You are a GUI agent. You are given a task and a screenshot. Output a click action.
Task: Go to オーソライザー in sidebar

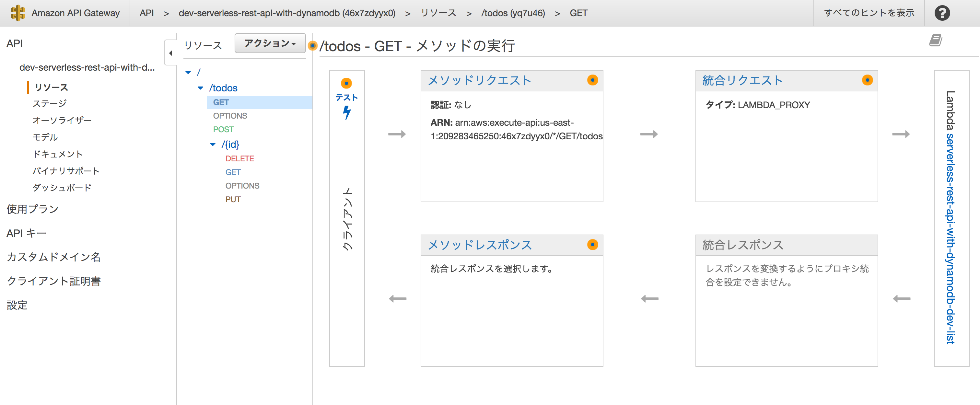[x=62, y=121]
